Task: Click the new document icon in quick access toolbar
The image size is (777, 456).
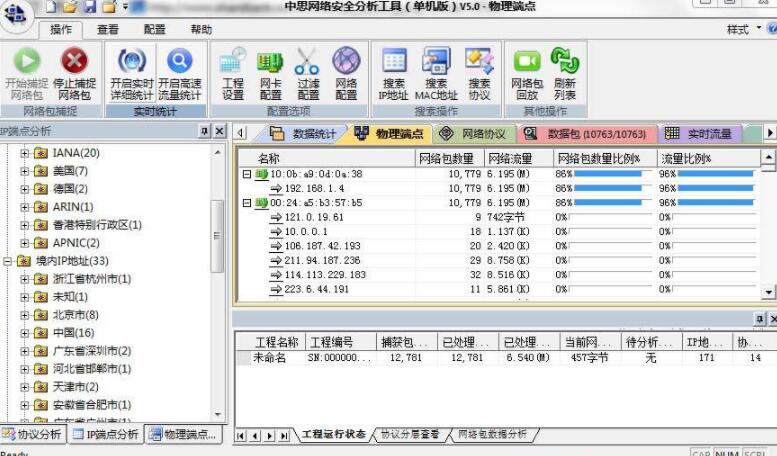Action: pos(52,6)
